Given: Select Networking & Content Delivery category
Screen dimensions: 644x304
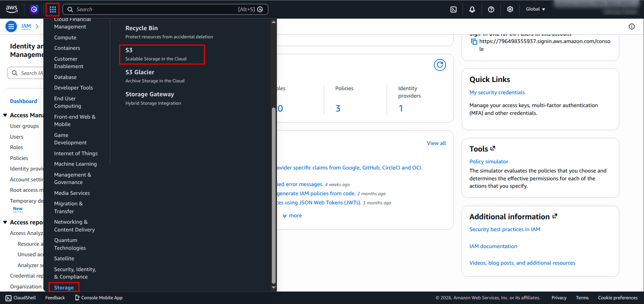Looking at the screenshot, I should pyautogui.click(x=75, y=226).
